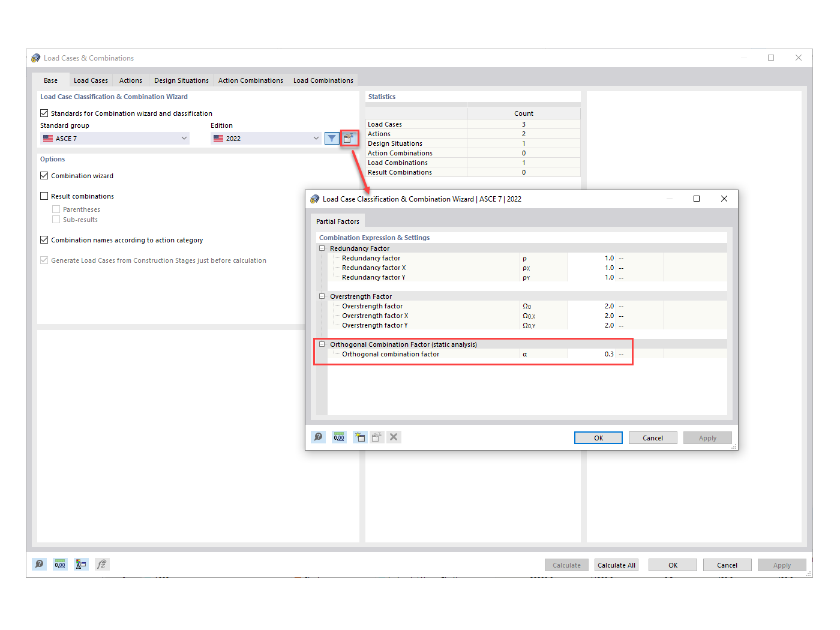Click the Action Combinations row in Statistics
The height and width of the screenshot is (630, 840).
(x=473, y=153)
